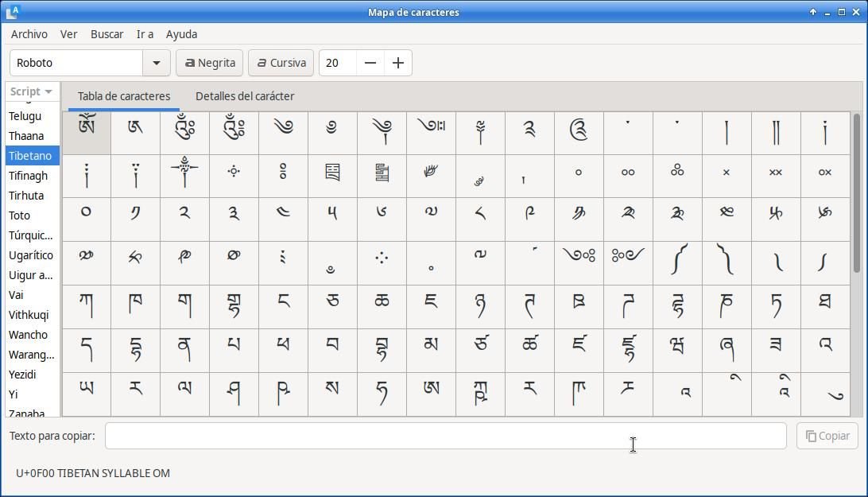Select the Tibetan syllable OM character

87,132
